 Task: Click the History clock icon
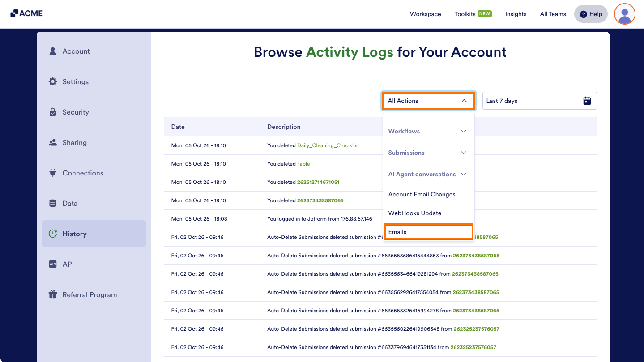53,234
